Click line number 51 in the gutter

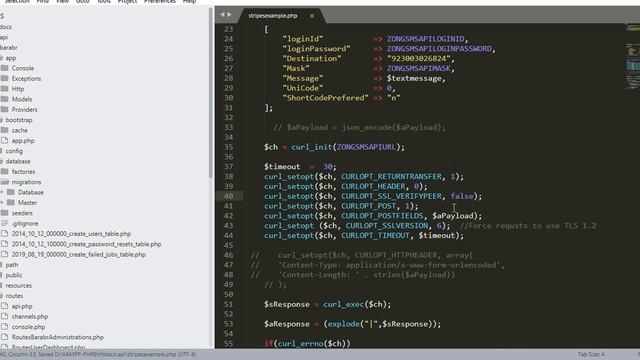coord(229,304)
